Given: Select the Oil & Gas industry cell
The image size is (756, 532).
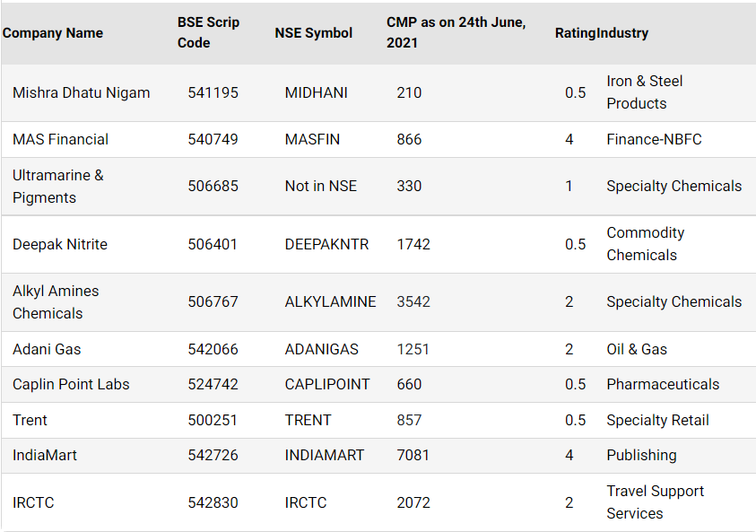Looking at the screenshot, I should coord(637,349).
